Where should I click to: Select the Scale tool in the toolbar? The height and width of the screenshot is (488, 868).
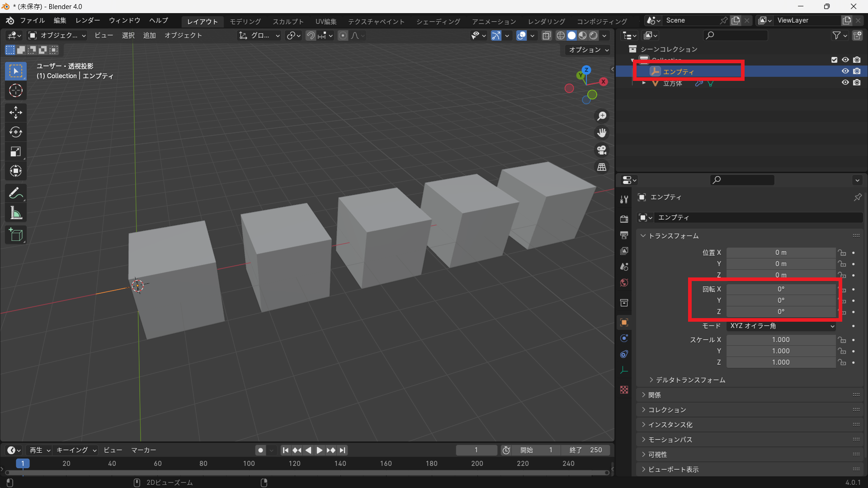click(16, 151)
